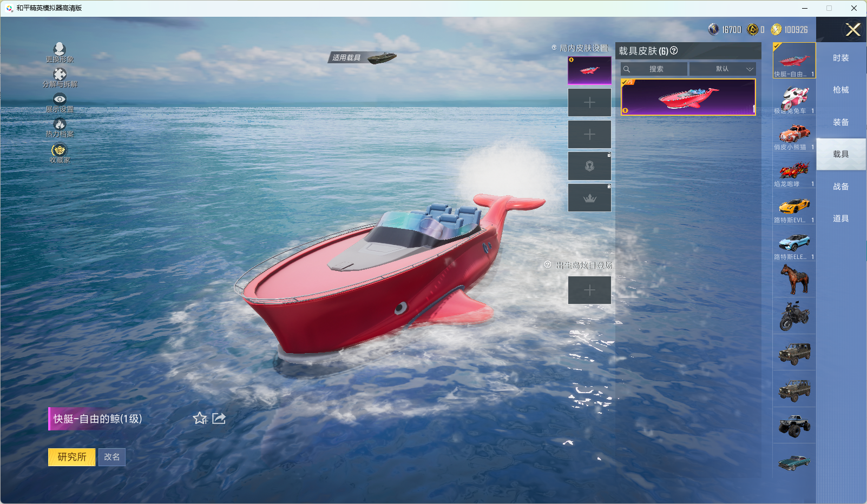Click the share arrow icon beside boat name
Viewport: 867px width, 504px height.
click(x=219, y=419)
